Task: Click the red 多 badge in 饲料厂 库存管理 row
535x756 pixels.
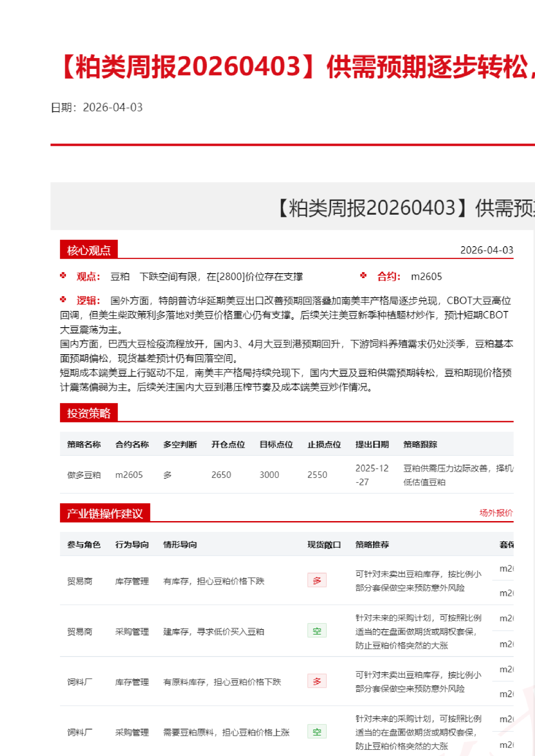Action: coord(317,681)
